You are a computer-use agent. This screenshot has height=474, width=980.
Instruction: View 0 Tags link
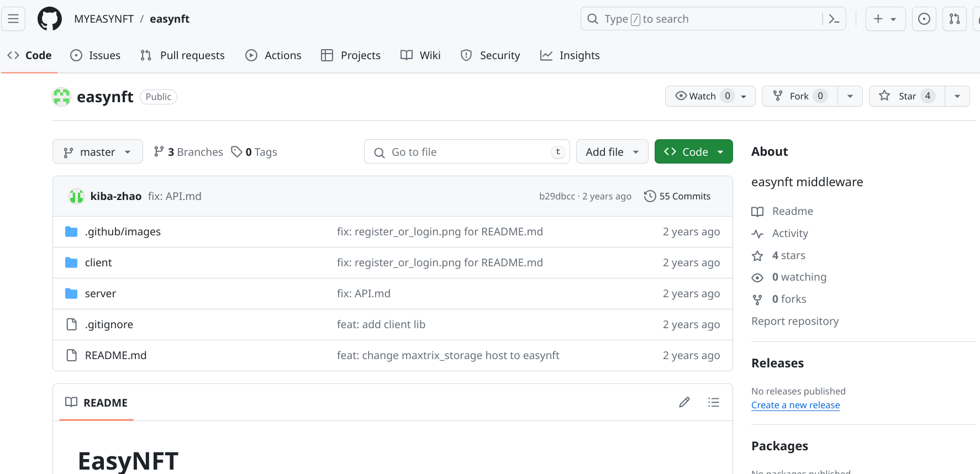(254, 152)
